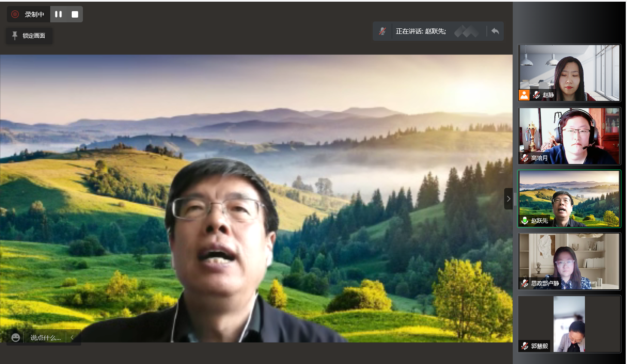Unmute 思政部卢静's microphone

[524, 283]
